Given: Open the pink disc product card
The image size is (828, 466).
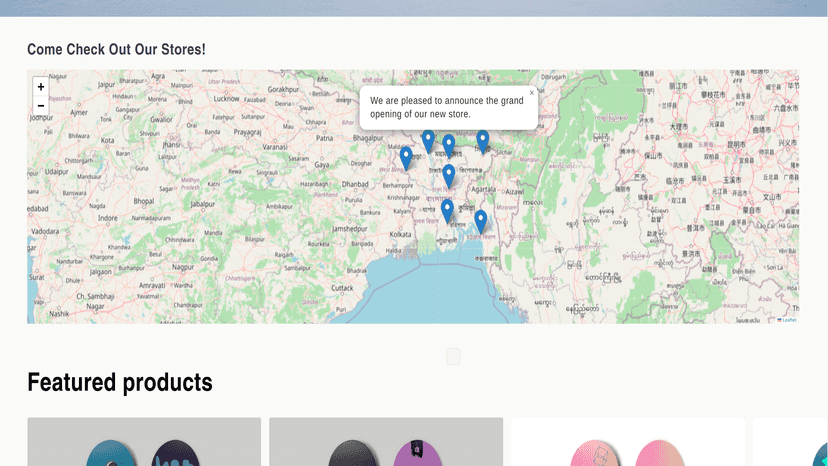Looking at the screenshot, I should click(628, 442).
